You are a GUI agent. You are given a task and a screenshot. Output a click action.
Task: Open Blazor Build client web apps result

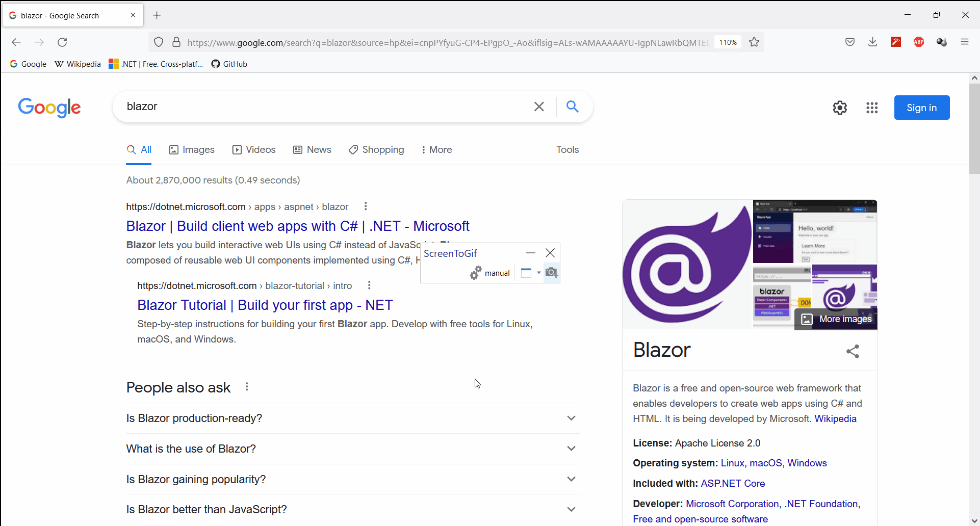coord(298,226)
